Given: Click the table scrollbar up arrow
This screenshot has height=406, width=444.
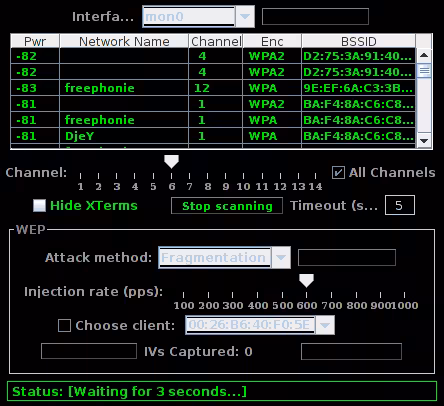Looking at the screenshot, I should [424, 55].
